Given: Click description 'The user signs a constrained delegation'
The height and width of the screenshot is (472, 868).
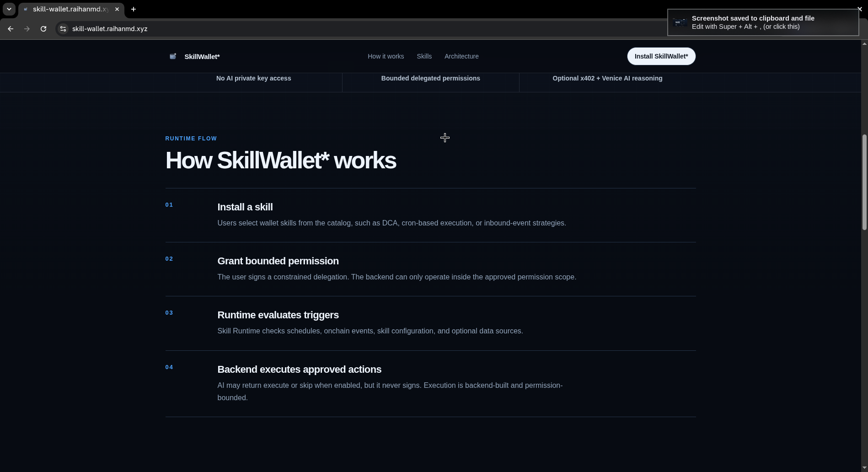Looking at the screenshot, I should point(396,277).
